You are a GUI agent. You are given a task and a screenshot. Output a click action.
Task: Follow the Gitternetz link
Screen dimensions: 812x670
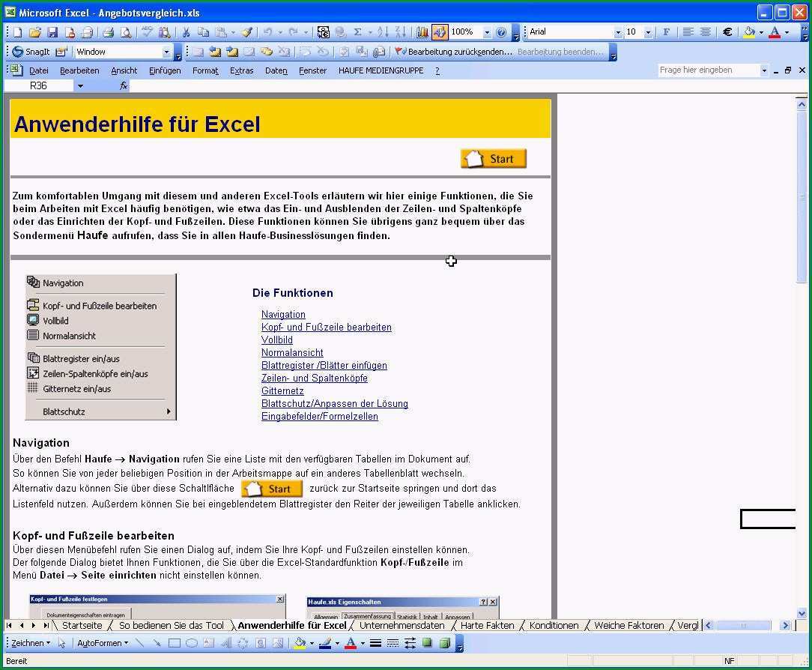[282, 390]
